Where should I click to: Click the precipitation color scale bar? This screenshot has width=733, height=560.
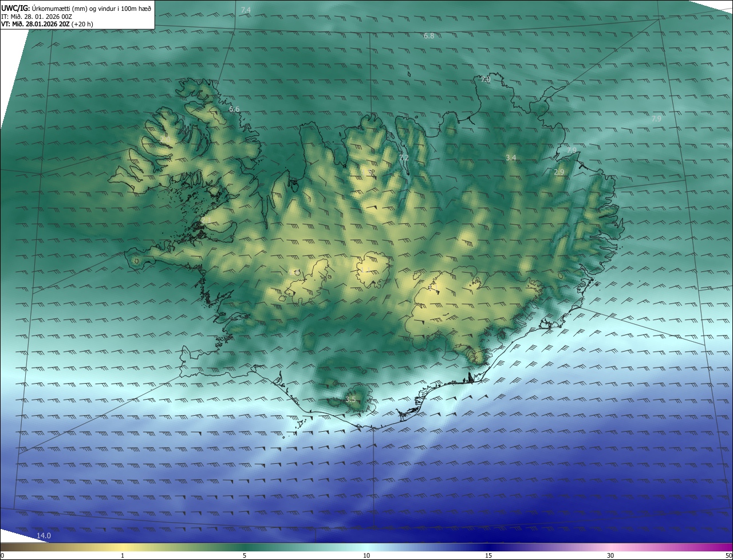366,547
